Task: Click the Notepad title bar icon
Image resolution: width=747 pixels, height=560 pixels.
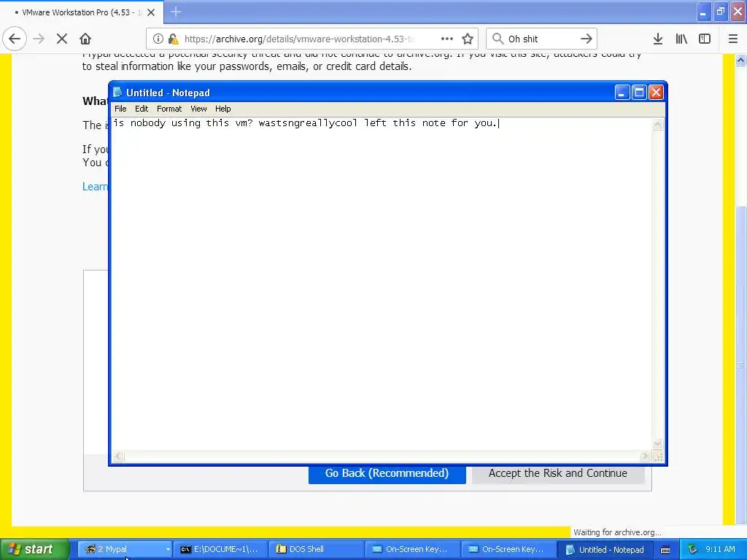Action: coord(117,93)
